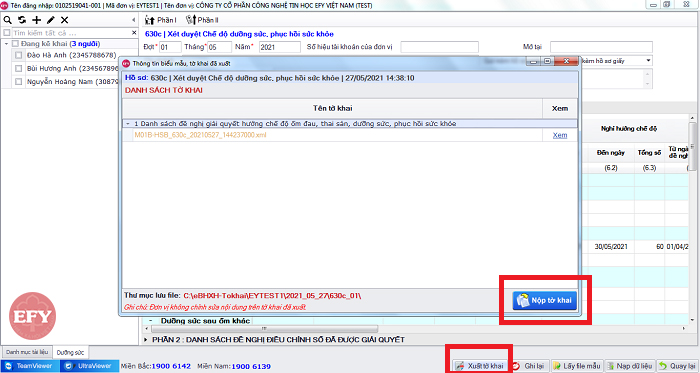Switch to the Danh mục tài liệu tab
This screenshot has height=373, width=700.
point(27,352)
